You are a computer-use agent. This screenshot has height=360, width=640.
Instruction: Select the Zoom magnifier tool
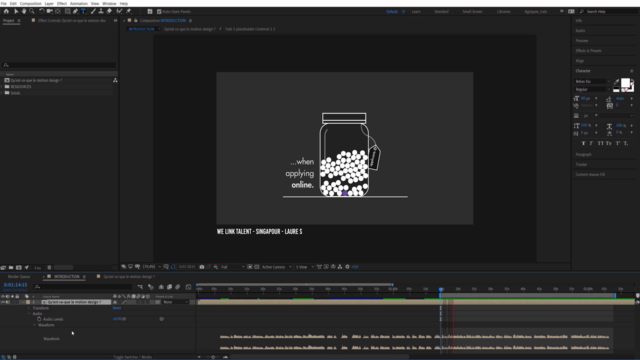coord(32,11)
